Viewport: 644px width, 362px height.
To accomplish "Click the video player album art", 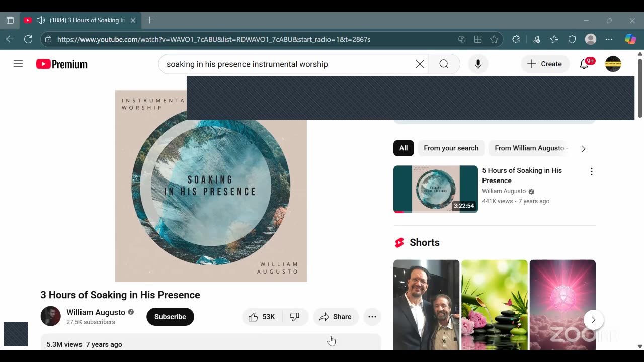I will click(211, 186).
